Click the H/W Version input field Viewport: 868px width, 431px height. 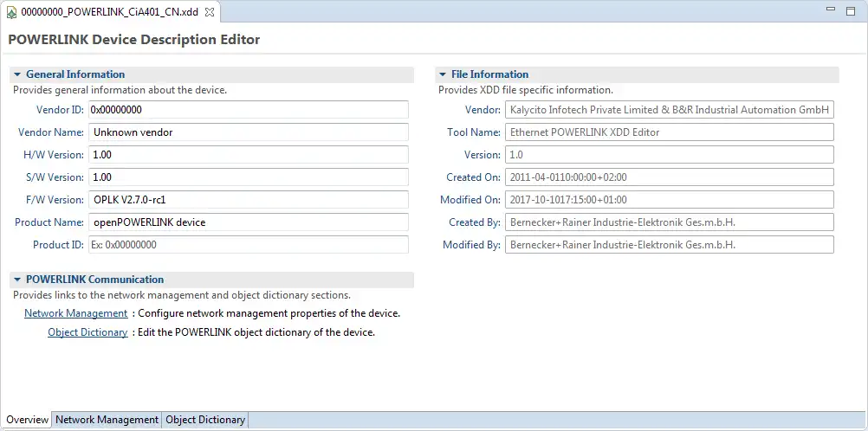[249, 155]
